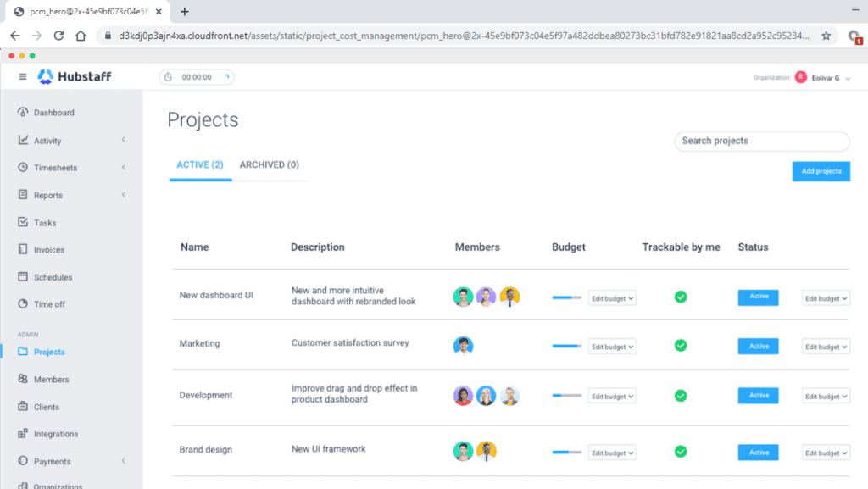Open Edit budget dropdown for New dashboard UI

pyautogui.click(x=612, y=297)
